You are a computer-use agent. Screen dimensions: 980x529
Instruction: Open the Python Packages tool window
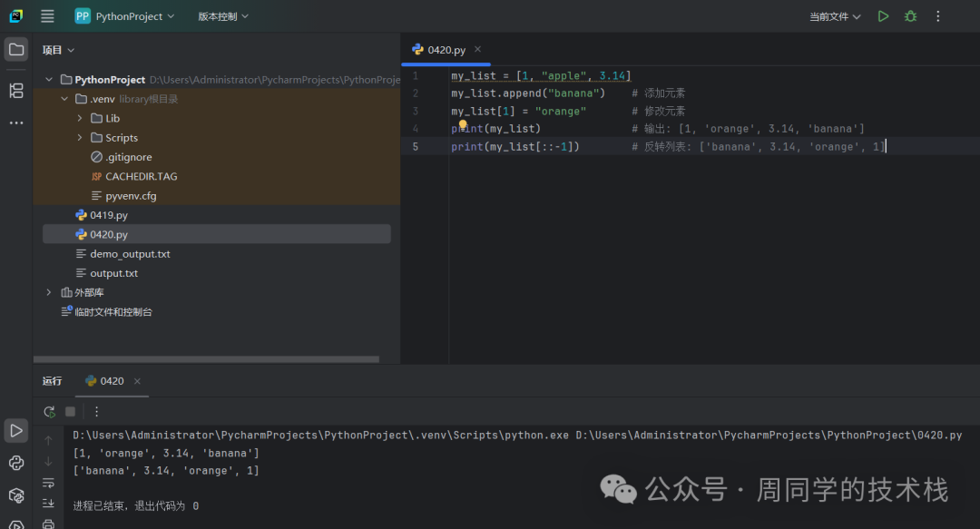(x=16, y=495)
